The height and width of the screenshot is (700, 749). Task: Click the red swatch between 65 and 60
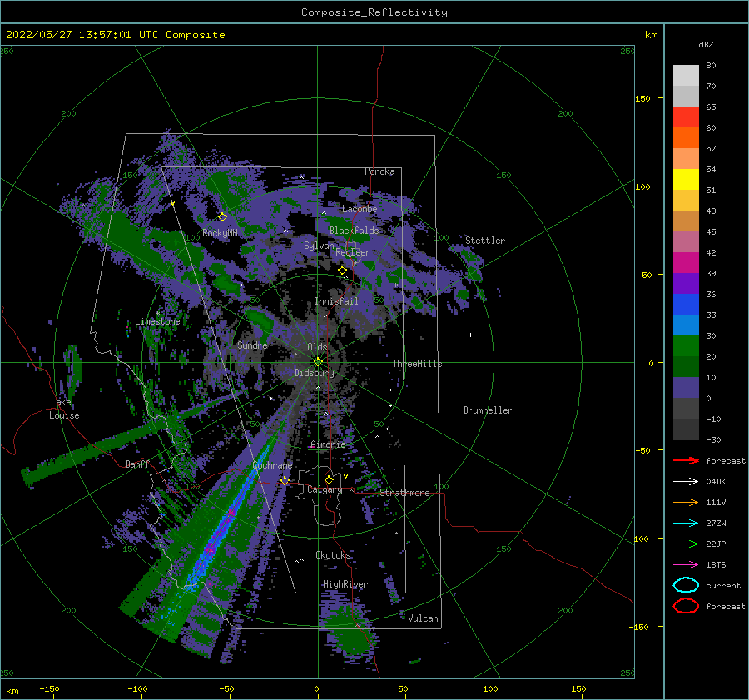tap(686, 117)
